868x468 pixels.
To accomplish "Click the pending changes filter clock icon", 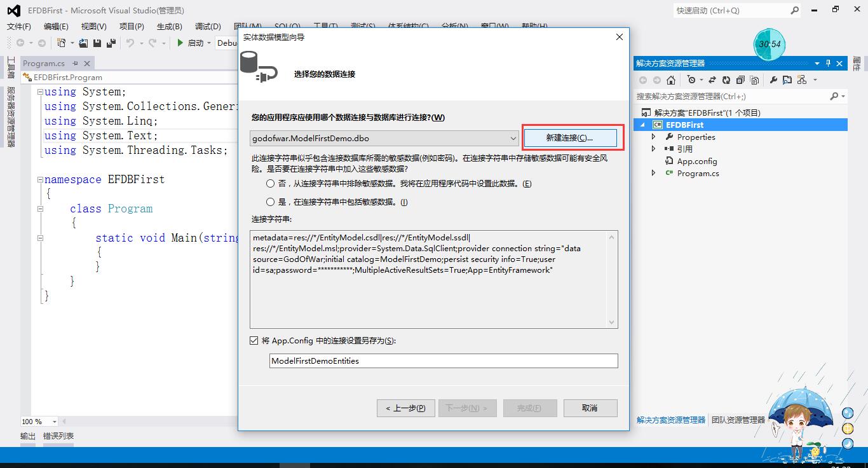I will coord(691,80).
